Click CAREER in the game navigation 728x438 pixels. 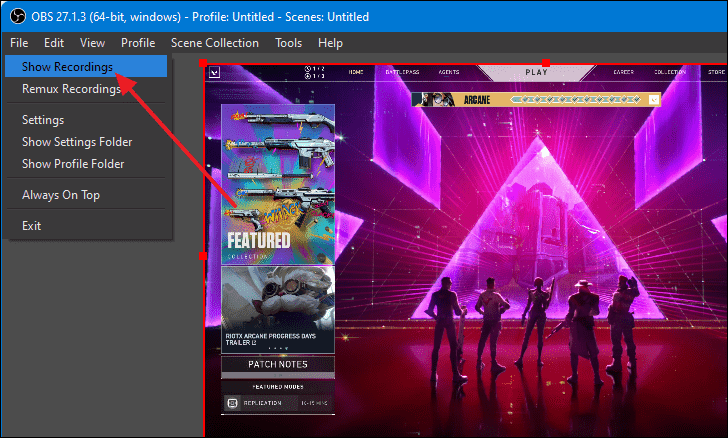click(624, 72)
